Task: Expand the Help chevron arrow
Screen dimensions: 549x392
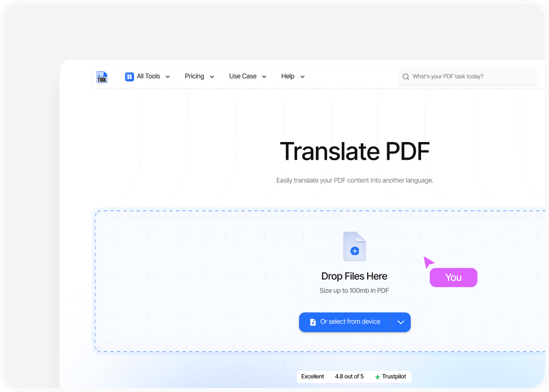Action: coord(302,77)
